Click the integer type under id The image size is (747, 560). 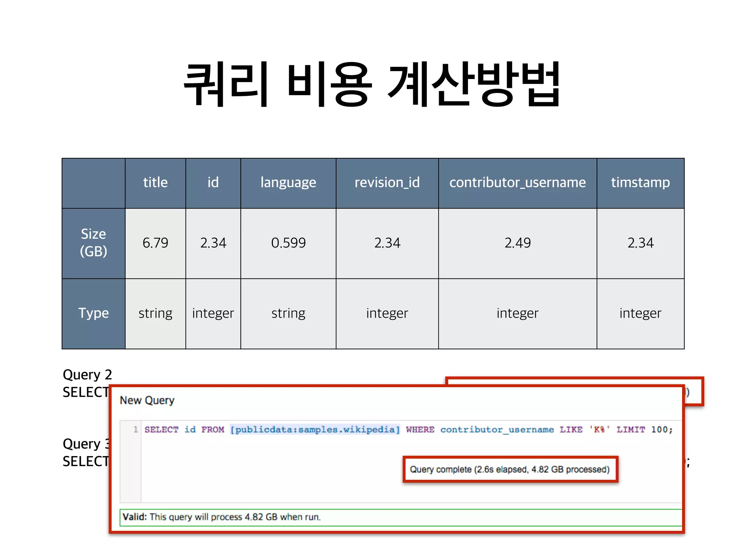213,314
